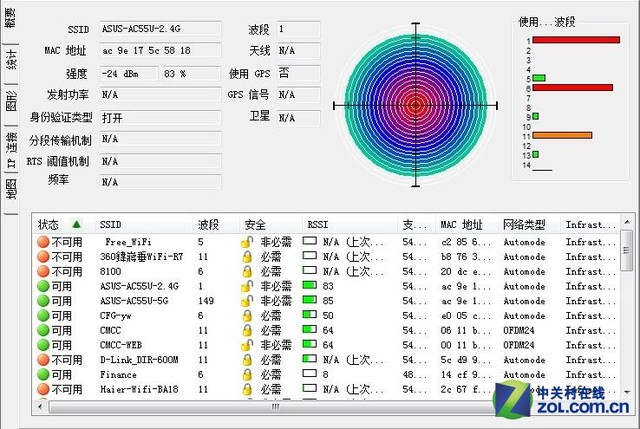Click red channel 1 usage bar
Image resolution: width=640 pixels, height=429 pixels.
tap(576, 40)
